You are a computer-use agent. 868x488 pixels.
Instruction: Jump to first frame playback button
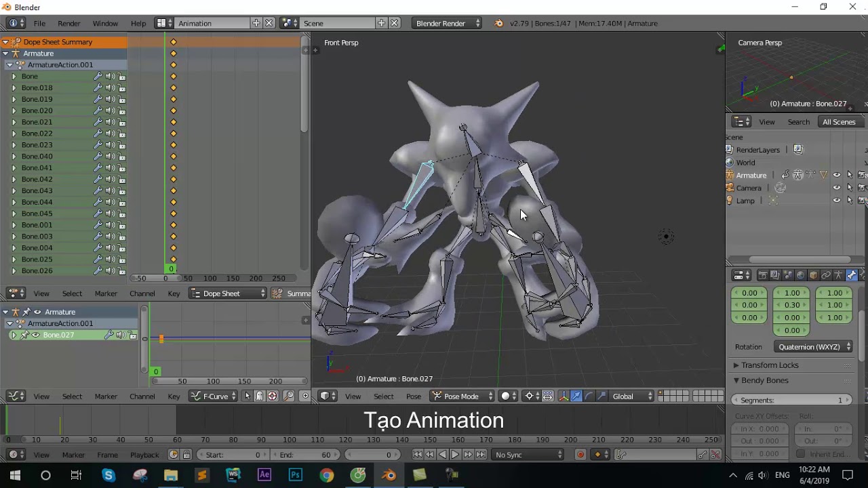click(417, 455)
